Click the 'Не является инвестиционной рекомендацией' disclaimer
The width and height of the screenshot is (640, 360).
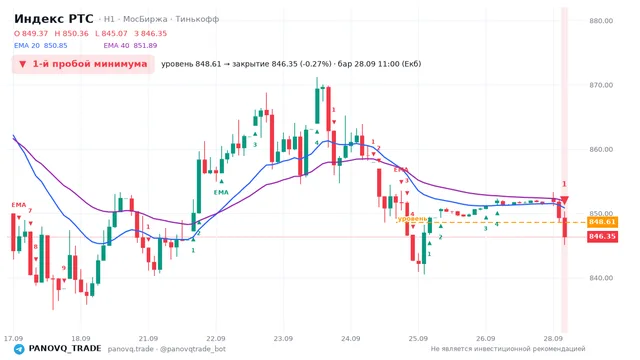pyautogui.click(x=508, y=349)
